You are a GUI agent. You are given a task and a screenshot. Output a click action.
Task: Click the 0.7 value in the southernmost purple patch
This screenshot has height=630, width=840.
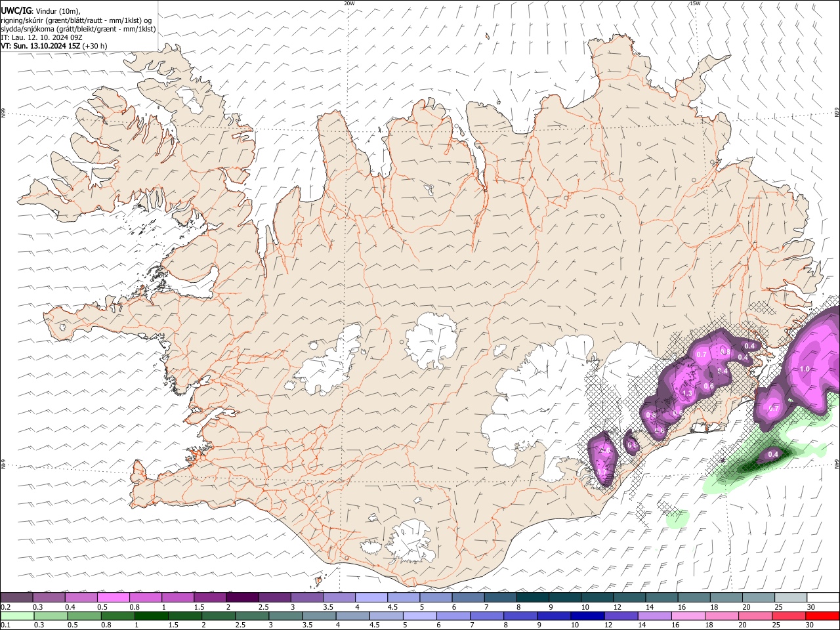coord(602,472)
